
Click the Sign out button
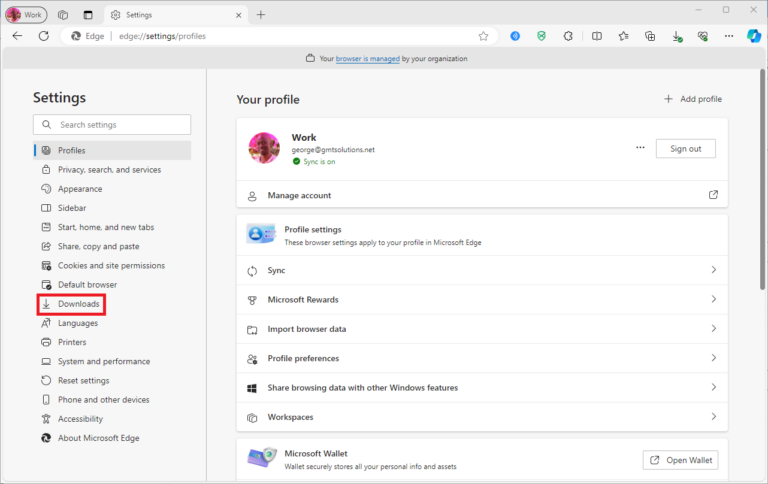tap(685, 148)
